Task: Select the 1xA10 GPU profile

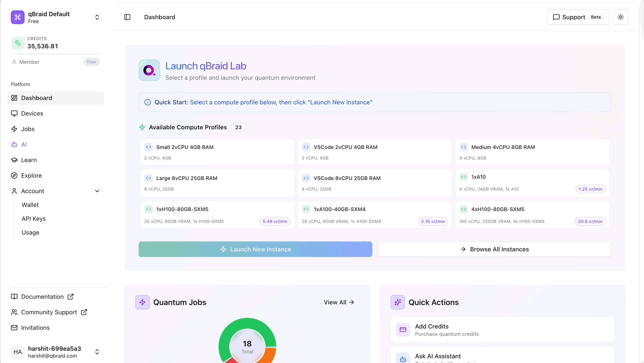Action: click(x=532, y=183)
